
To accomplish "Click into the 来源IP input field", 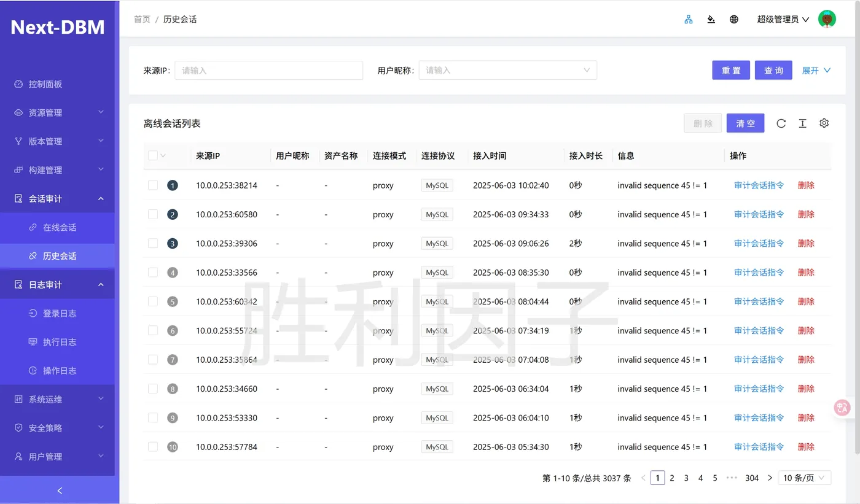I will (x=269, y=70).
